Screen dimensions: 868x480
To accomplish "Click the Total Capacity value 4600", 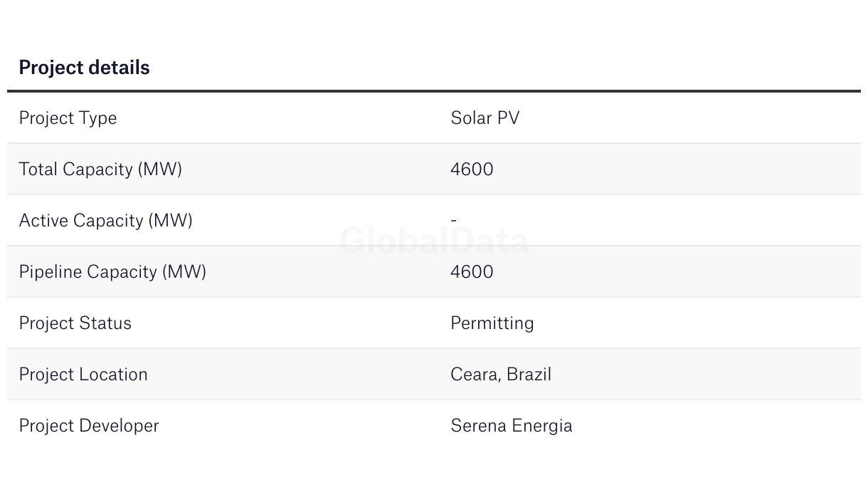I will pos(472,169).
